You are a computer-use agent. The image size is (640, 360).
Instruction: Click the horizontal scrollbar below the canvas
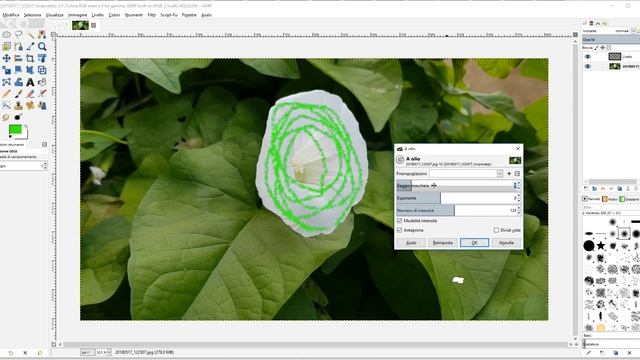tap(315, 344)
